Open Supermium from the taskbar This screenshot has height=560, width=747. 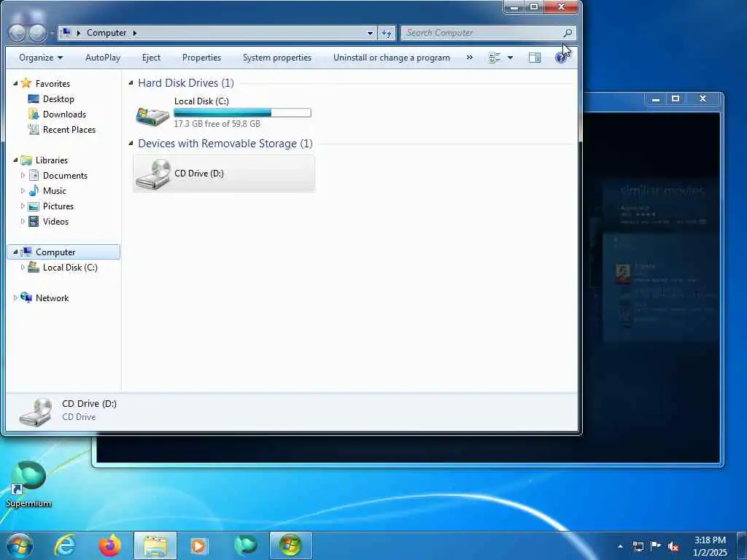click(245, 545)
